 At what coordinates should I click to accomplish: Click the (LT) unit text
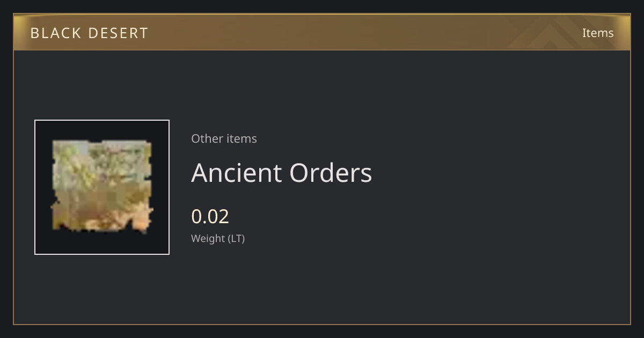tap(237, 238)
